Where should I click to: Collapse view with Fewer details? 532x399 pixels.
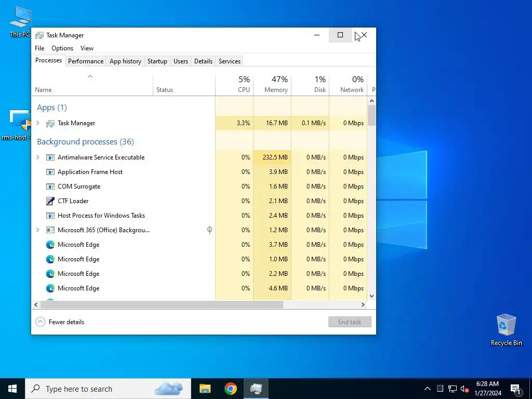coord(60,322)
